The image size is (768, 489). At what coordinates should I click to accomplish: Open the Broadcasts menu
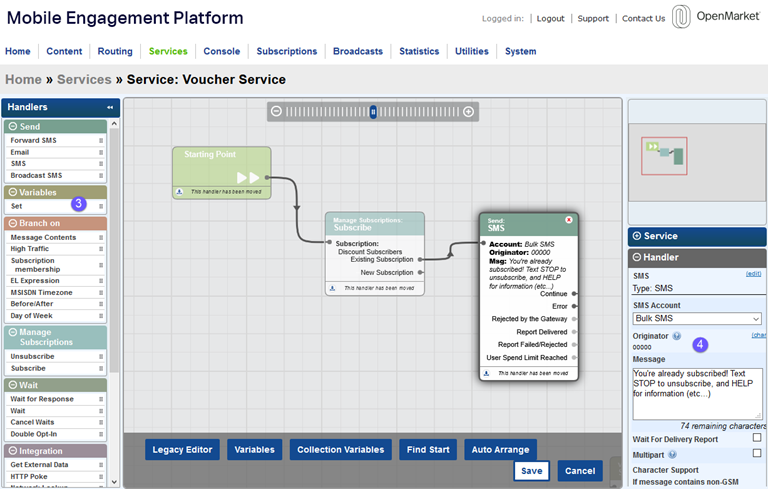pyautogui.click(x=358, y=51)
